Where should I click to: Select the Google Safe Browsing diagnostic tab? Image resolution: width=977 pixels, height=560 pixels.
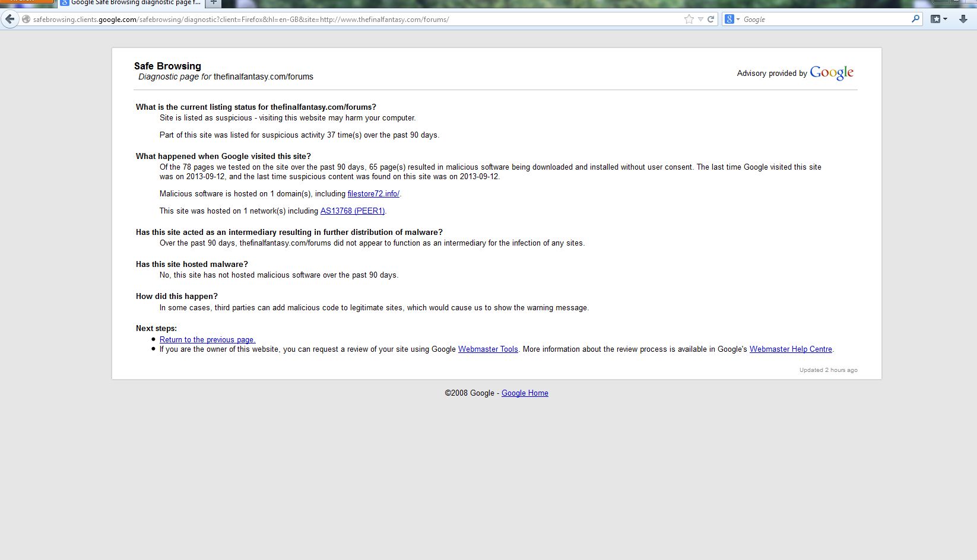tap(131, 3)
